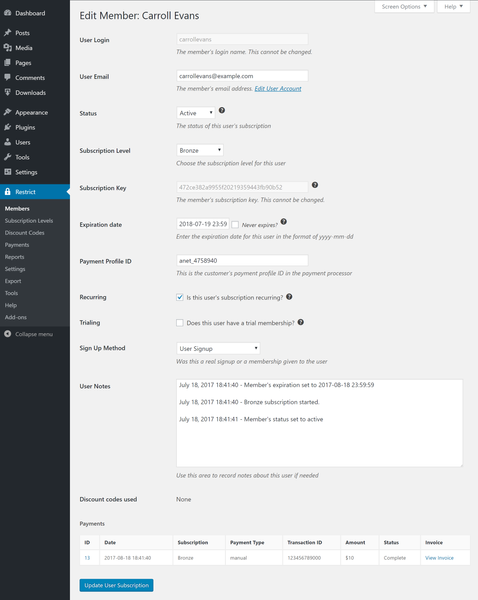This screenshot has height=600, width=478.
Task: Open the View Invoice link
Action: pyautogui.click(x=439, y=558)
